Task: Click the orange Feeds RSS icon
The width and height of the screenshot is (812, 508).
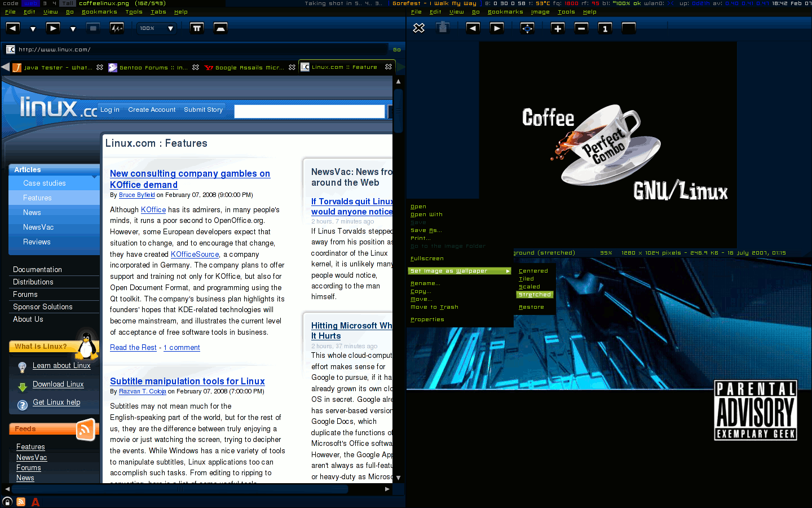Action: click(x=86, y=430)
